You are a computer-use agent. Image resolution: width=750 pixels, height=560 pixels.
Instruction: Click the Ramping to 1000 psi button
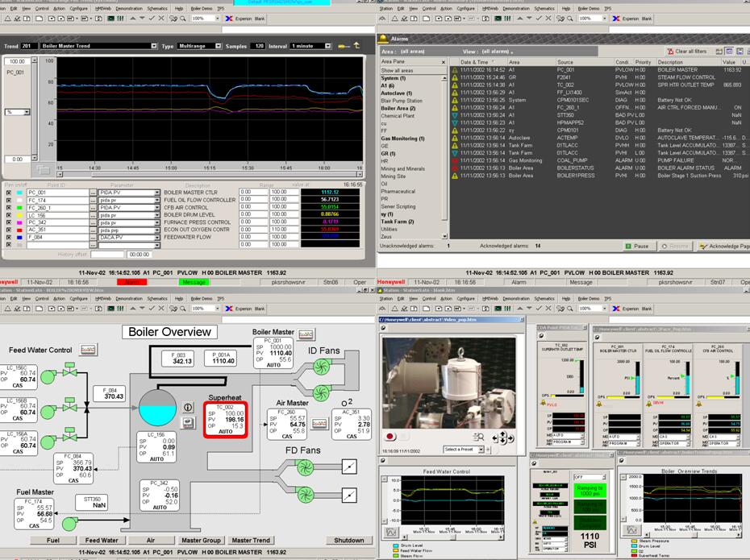point(590,491)
